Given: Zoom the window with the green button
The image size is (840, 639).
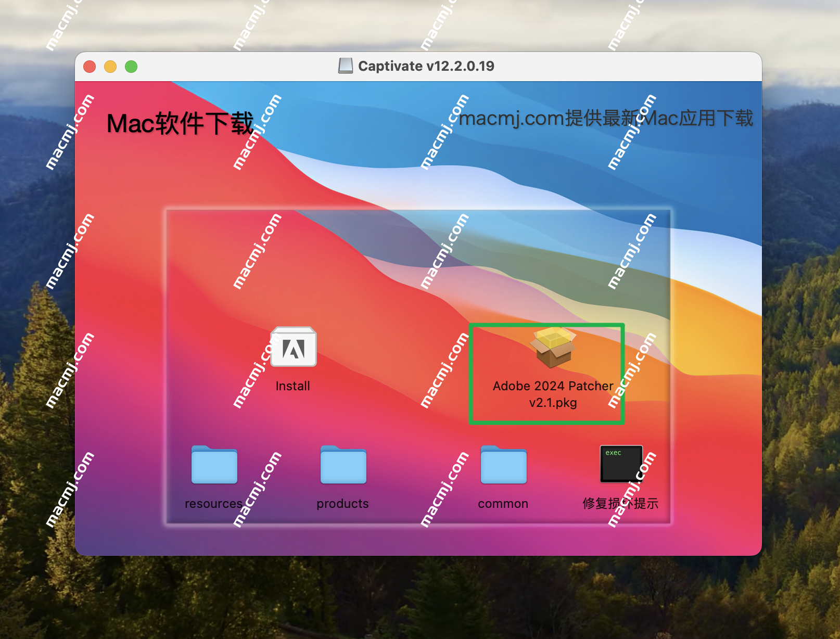Looking at the screenshot, I should (x=131, y=67).
